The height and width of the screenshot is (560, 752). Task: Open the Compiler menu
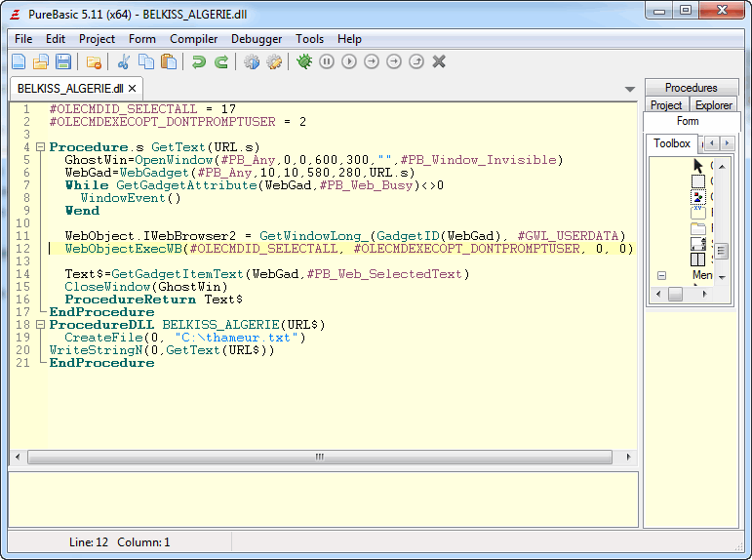coord(193,39)
